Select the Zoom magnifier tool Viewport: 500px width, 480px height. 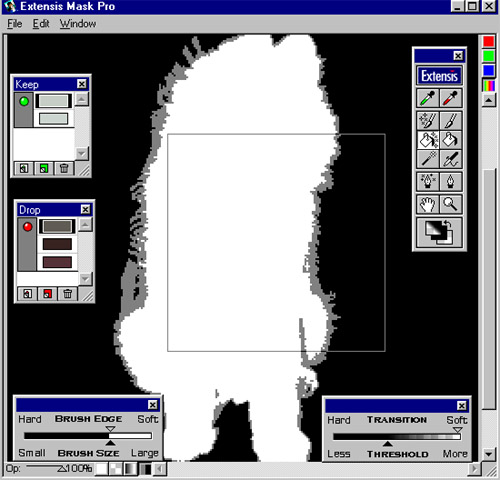click(451, 204)
